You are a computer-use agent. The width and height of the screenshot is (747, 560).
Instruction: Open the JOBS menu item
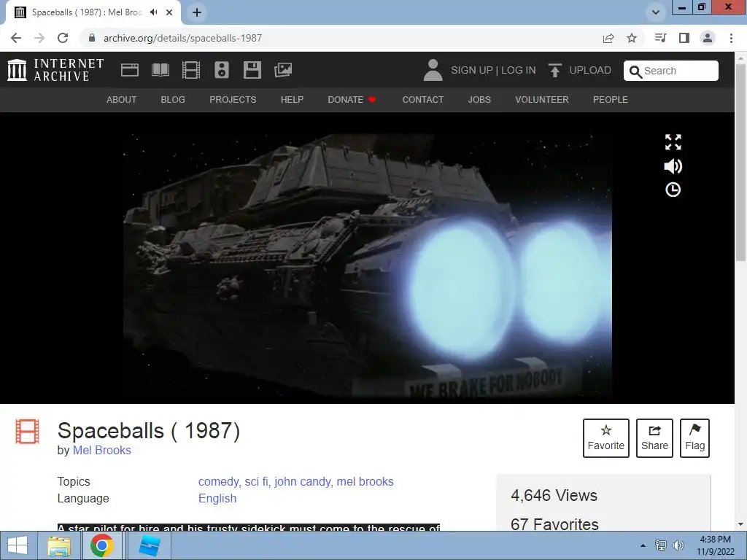[479, 99]
